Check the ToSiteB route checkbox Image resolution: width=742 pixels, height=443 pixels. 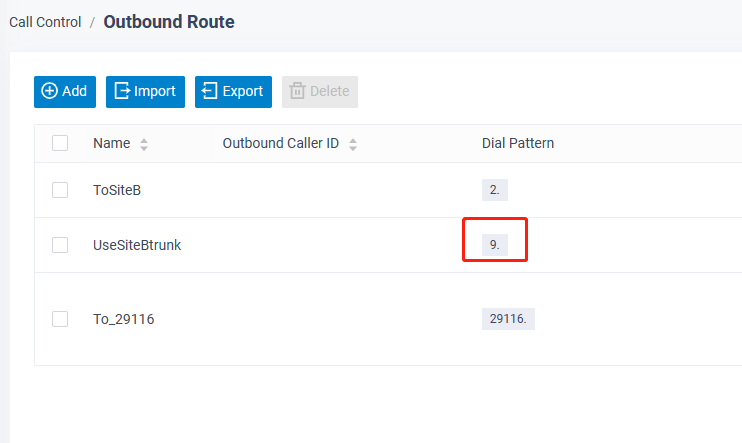[60, 190]
